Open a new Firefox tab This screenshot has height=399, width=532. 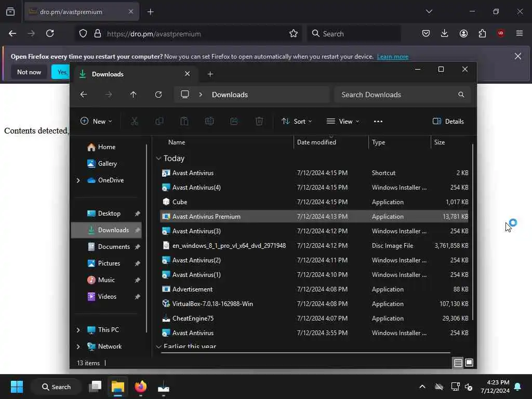(150, 12)
